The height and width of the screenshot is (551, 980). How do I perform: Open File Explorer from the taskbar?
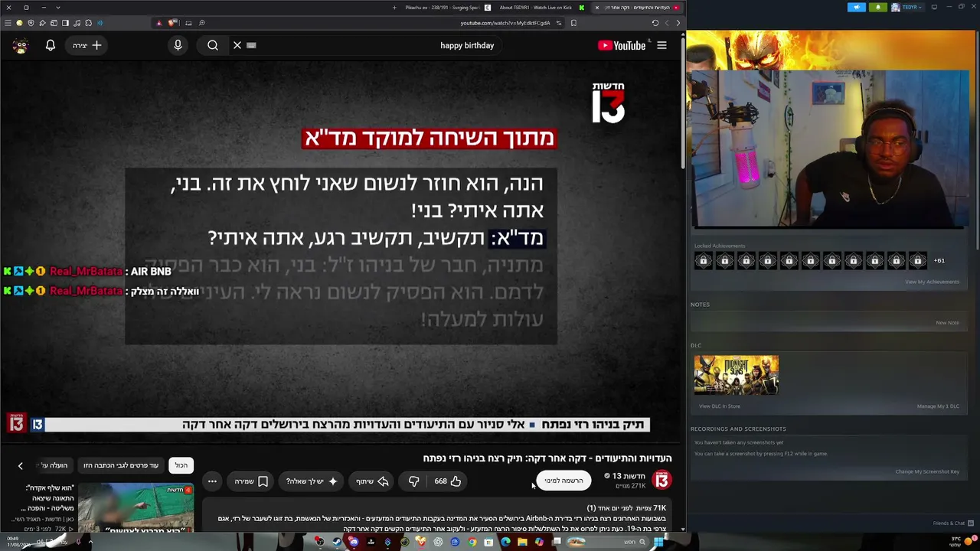coord(522,542)
